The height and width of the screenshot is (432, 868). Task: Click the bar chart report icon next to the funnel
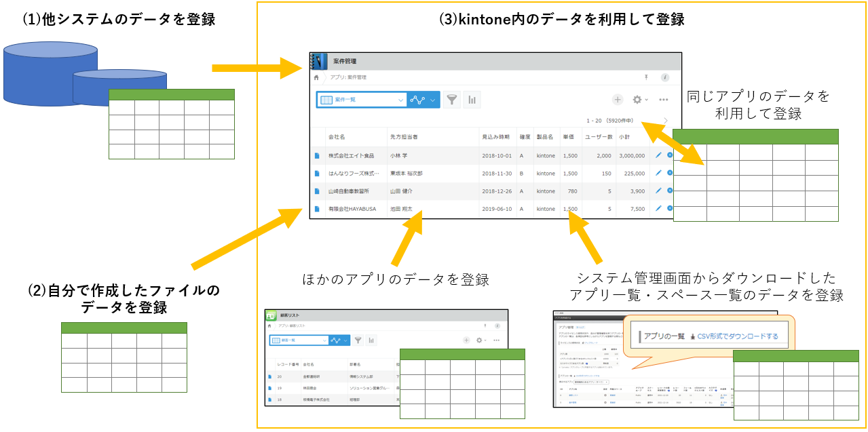tap(472, 100)
